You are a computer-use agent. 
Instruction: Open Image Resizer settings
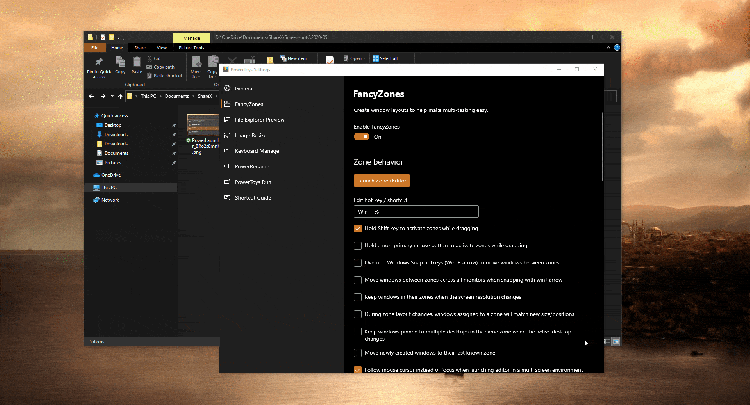250,134
